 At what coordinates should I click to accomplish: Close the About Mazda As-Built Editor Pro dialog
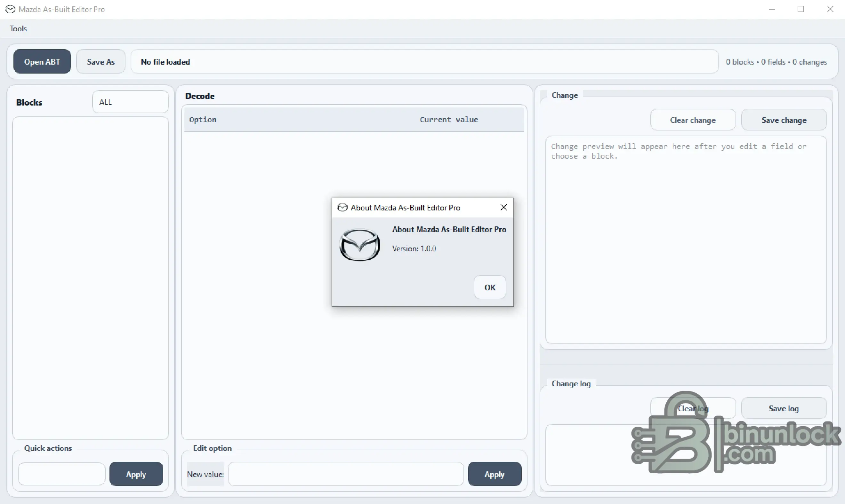pos(504,207)
